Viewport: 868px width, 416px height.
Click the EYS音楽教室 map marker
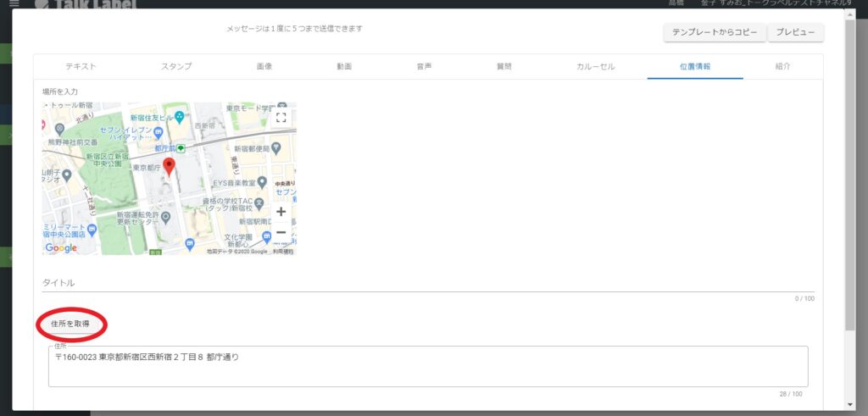point(262,182)
